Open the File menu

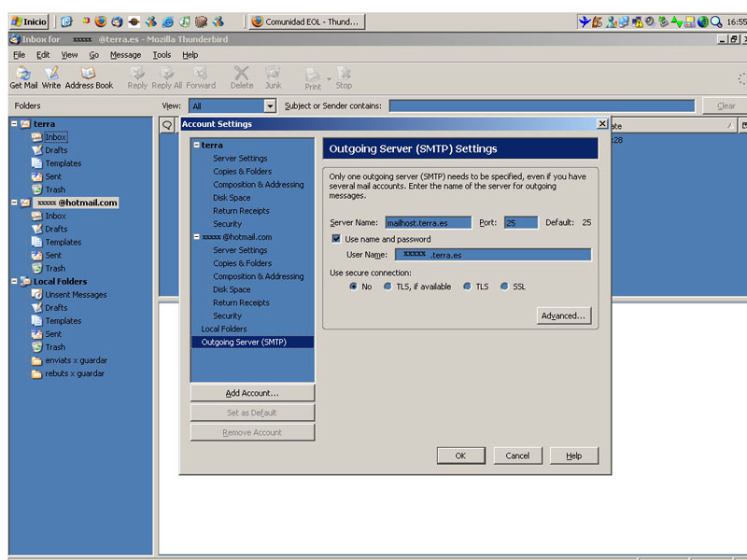click(x=19, y=55)
